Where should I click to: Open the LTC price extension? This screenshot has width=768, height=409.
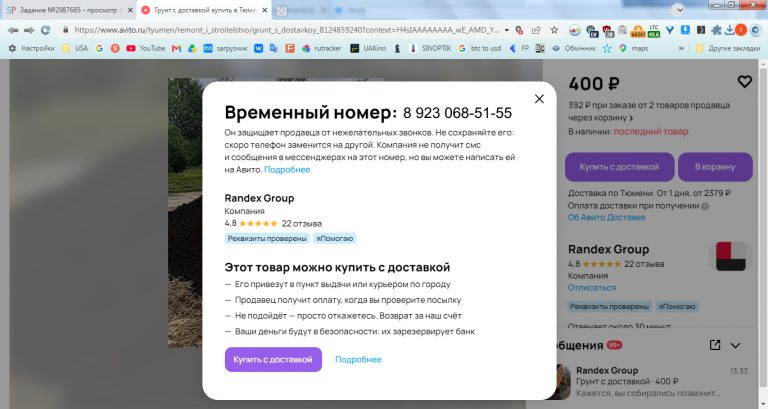[x=654, y=31]
